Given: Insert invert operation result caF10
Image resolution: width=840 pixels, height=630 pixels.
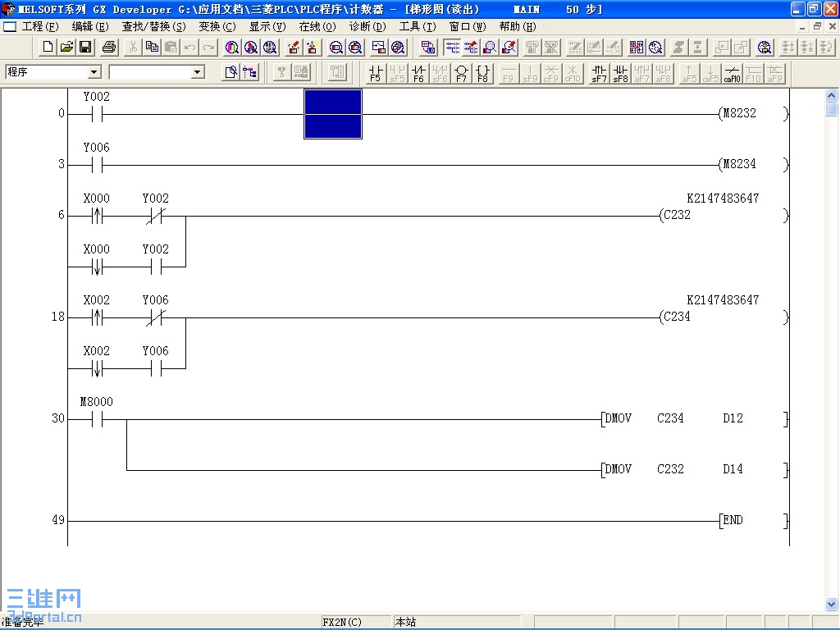Looking at the screenshot, I should pyautogui.click(x=732, y=73).
